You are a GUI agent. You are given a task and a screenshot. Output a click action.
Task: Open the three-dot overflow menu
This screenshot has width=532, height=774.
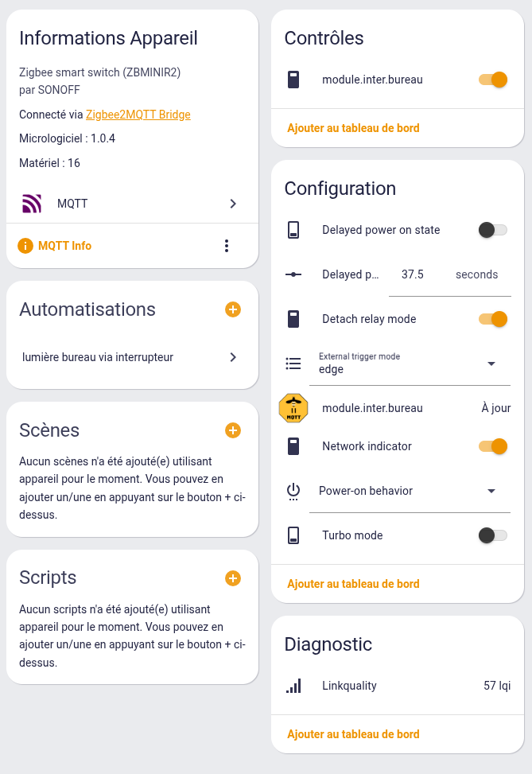pos(227,246)
